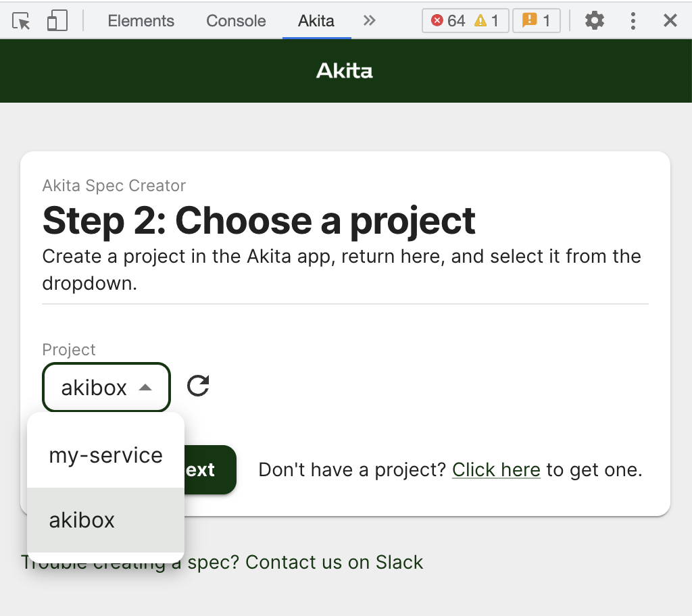Choose my-service from the dropdown list
Screen dimensions: 692x616
106,455
